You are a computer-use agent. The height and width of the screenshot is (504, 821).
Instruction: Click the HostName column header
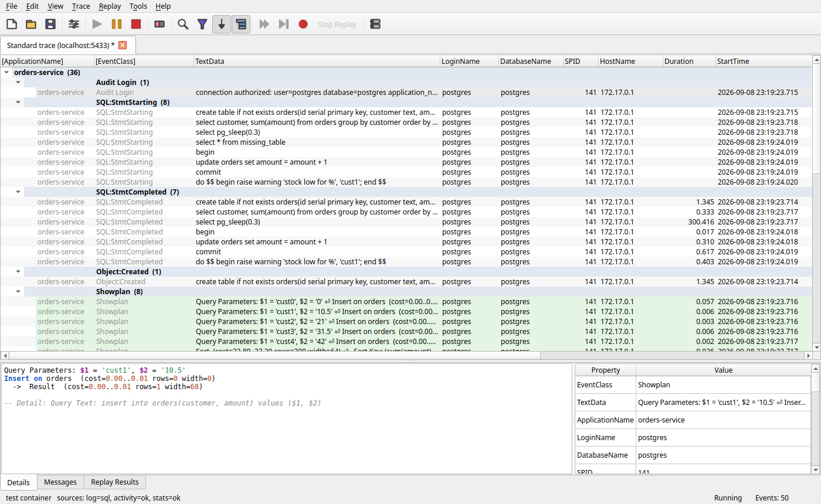630,61
